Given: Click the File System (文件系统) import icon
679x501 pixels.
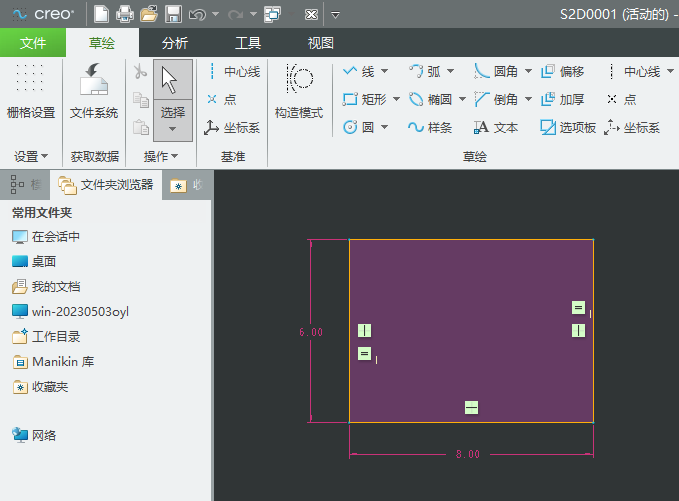Looking at the screenshot, I should pos(94,95).
